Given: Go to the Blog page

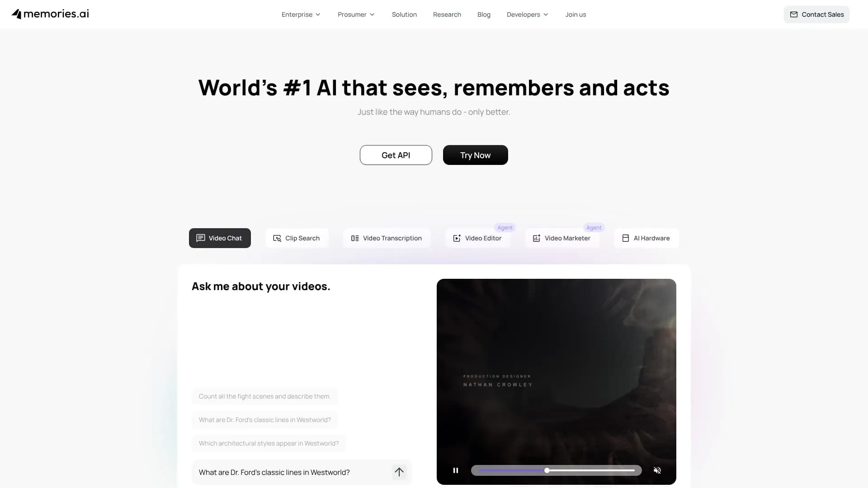Looking at the screenshot, I should (484, 14).
